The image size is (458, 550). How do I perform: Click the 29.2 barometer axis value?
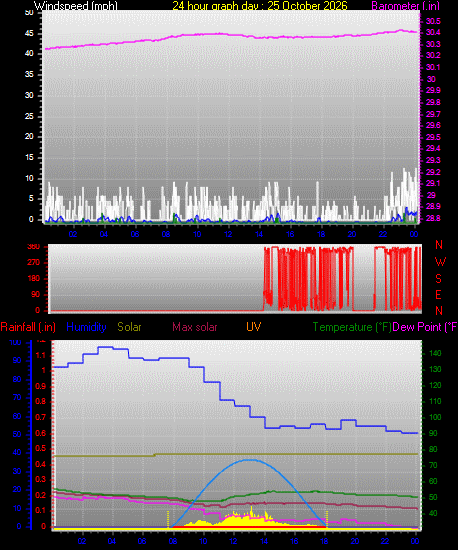(433, 172)
